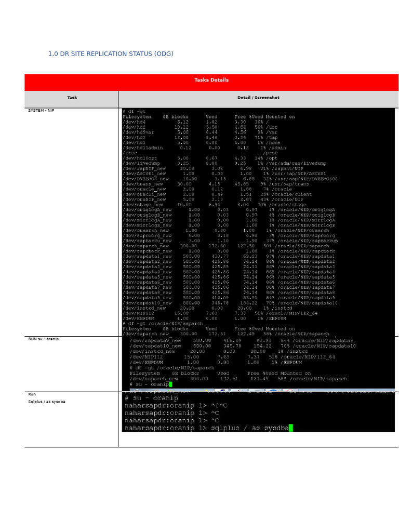Click the '/dev/stage_new' row

[214, 205]
